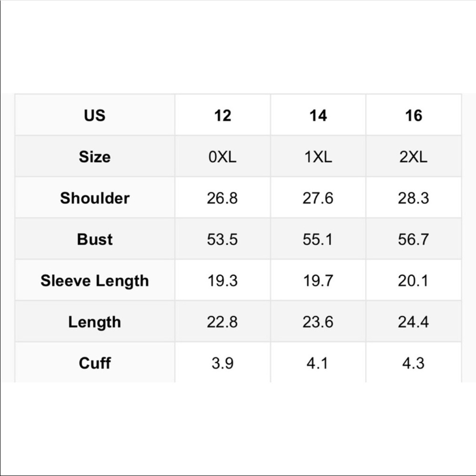
Task: Click the 23.6 length value
Action: pos(318,322)
